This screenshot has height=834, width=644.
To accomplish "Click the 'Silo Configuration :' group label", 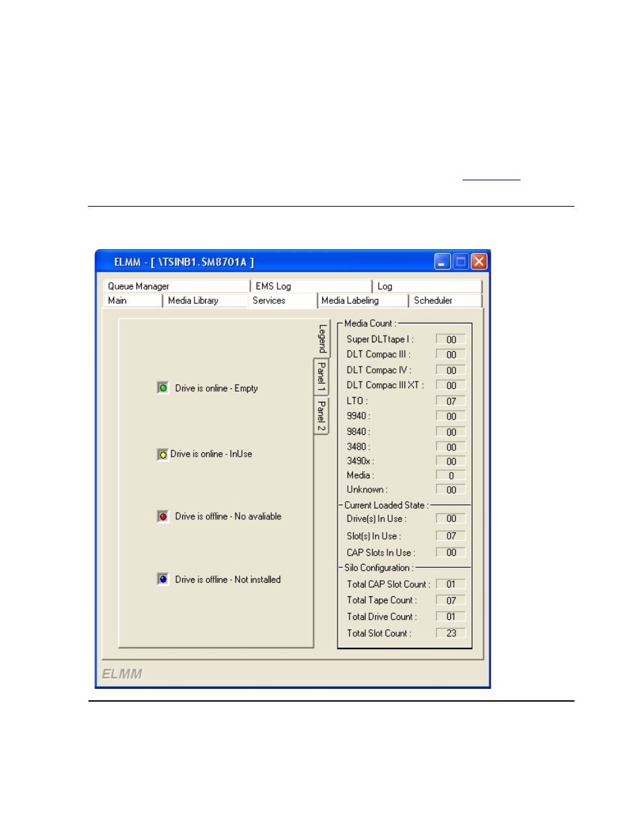I will click(x=379, y=568).
